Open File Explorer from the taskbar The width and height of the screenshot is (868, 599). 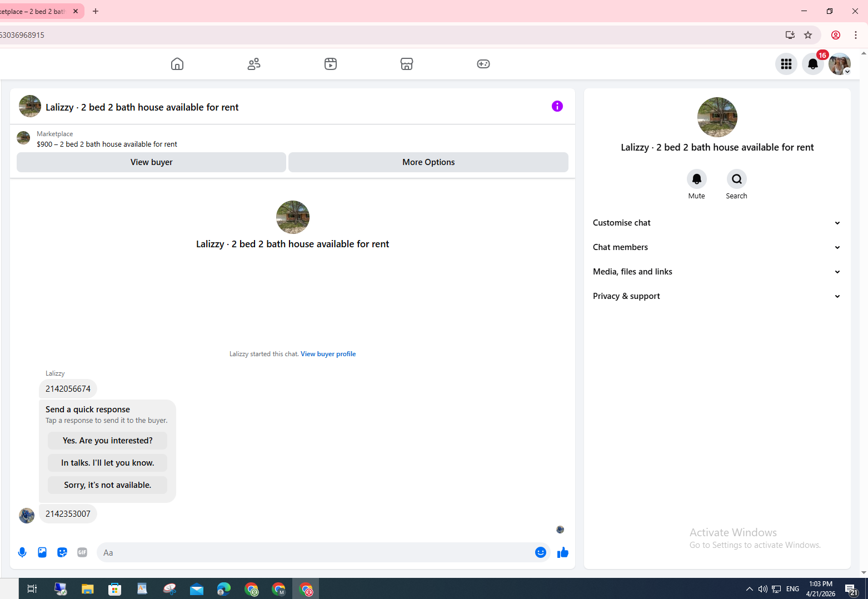(x=87, y=589)
